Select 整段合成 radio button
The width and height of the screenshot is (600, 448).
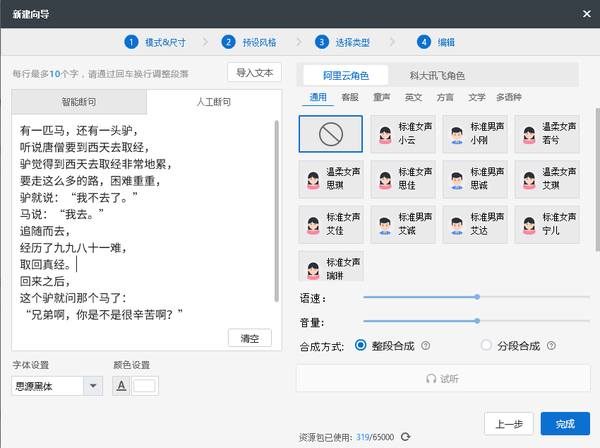tap(360, 345)
